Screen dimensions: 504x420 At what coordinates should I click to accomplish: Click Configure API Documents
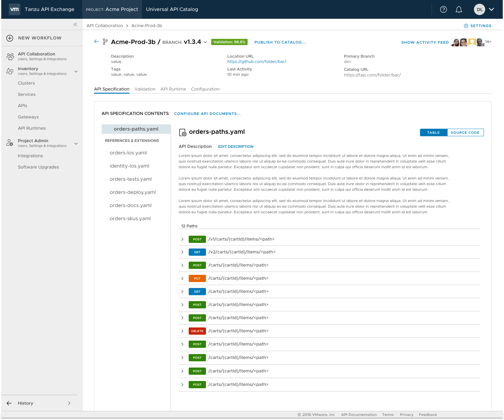click(x=207, y=114)
